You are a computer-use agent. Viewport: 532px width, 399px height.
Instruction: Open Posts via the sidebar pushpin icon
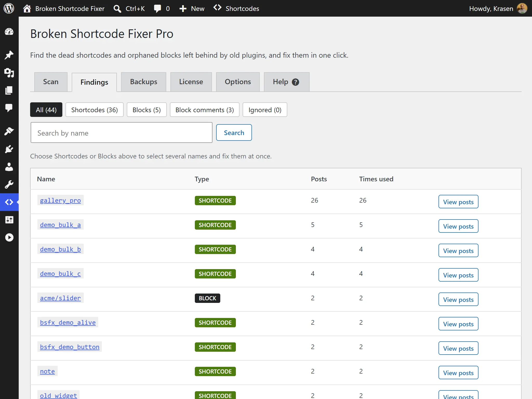[9, 55]
